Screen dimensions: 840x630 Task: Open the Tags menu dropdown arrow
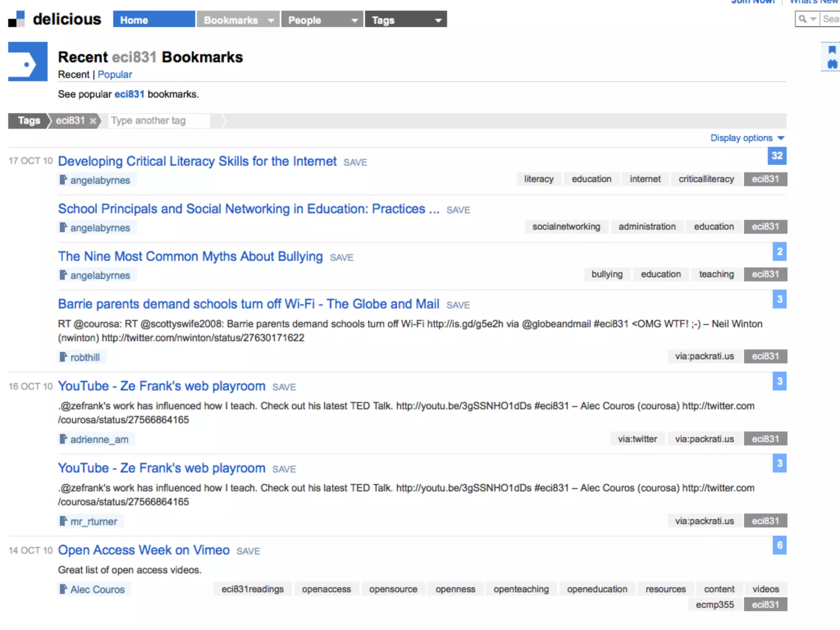point(438,20)
